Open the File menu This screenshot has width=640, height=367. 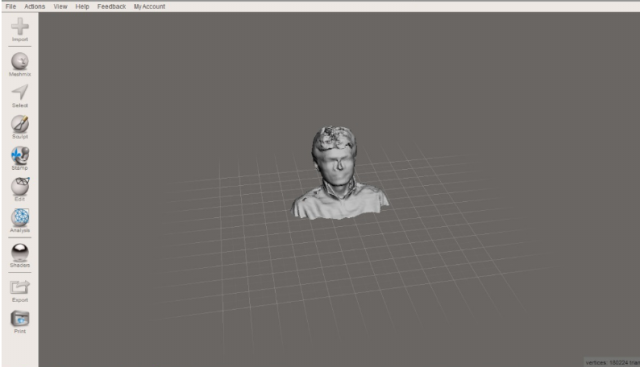[x=11, y=7]
